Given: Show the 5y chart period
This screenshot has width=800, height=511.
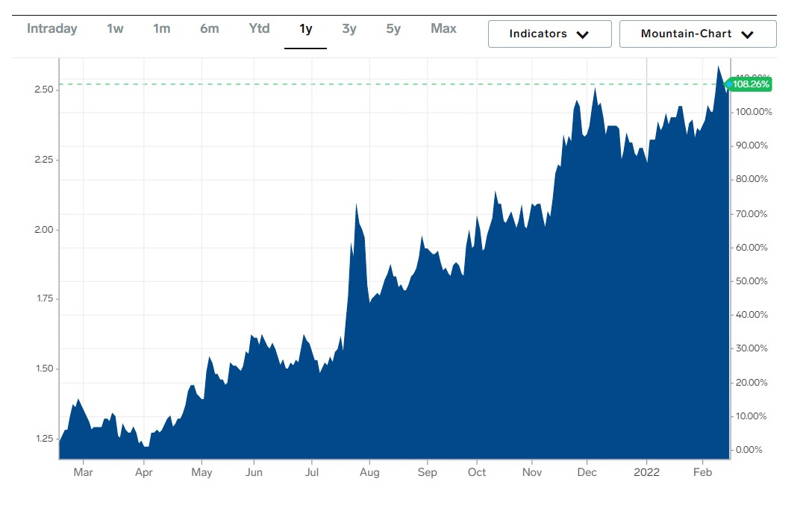Looking at the screenshot, I should [x=393, y=29].
